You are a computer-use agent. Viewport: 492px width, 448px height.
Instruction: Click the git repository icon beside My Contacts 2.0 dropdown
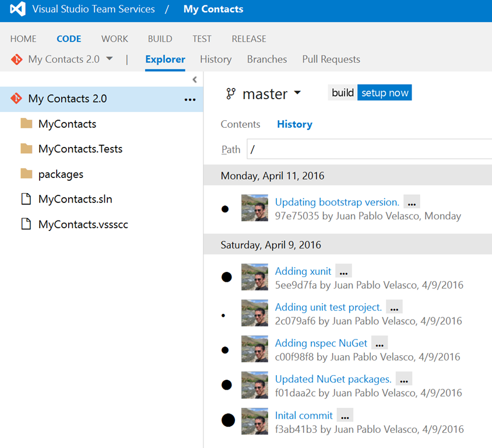pos(17,59)
